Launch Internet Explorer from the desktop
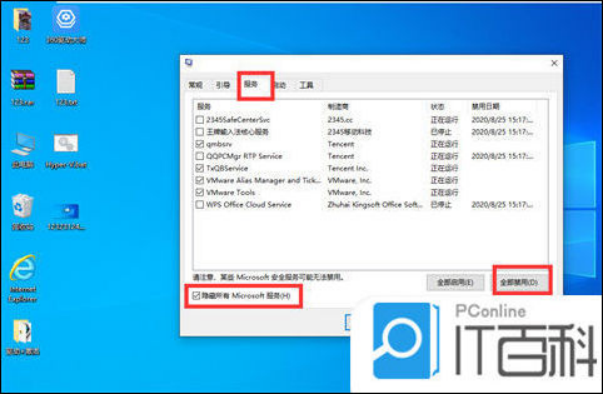 coord(23,278)
